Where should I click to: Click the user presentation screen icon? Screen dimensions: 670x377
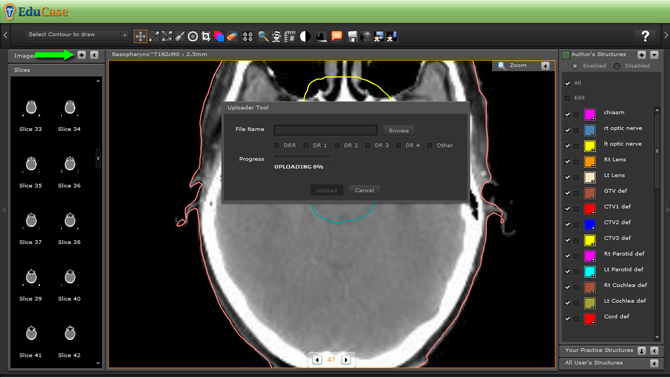click(379, 36)
